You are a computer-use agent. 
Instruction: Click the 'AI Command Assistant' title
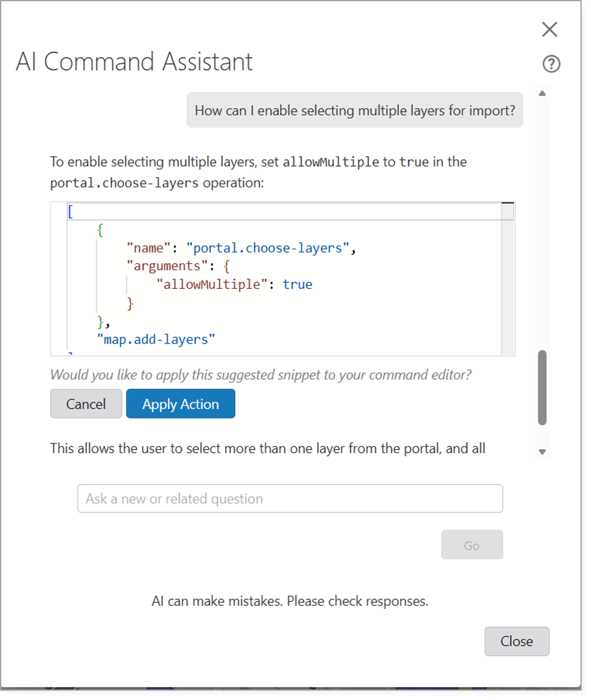pos(134,61)
